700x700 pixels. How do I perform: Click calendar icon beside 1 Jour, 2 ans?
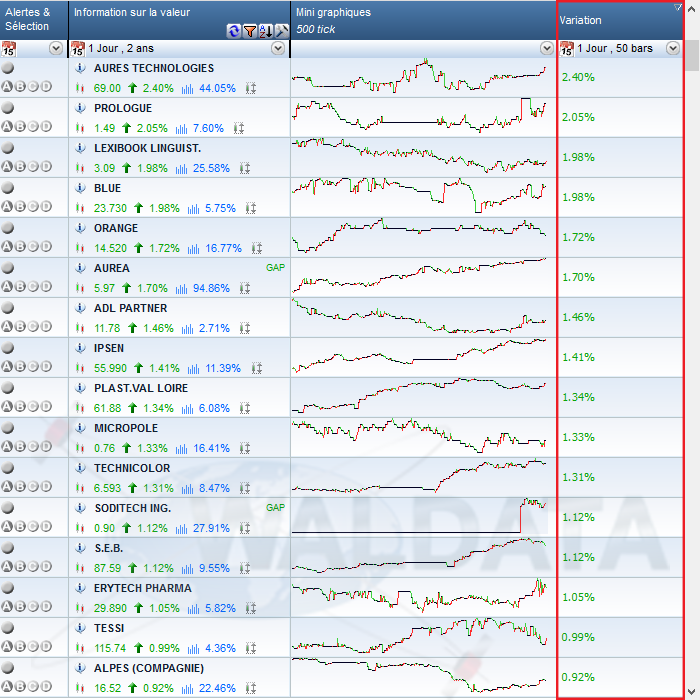[77, 49]
